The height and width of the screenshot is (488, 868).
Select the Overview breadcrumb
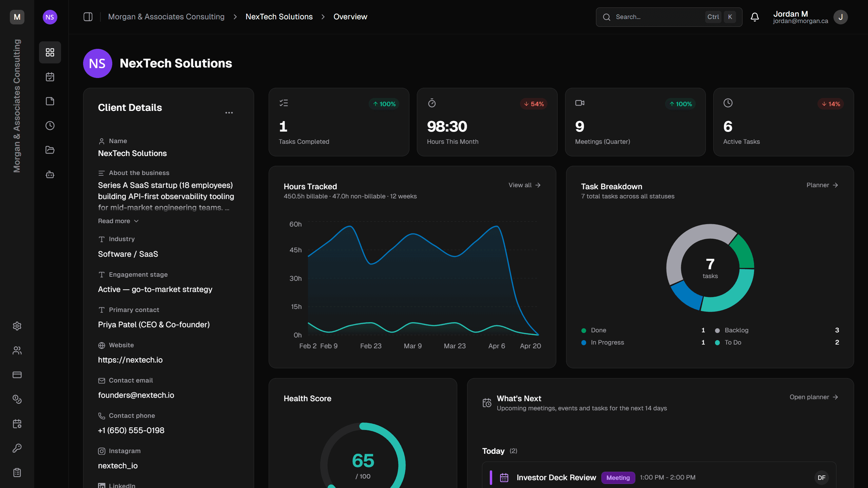click(x=350, y=17)
